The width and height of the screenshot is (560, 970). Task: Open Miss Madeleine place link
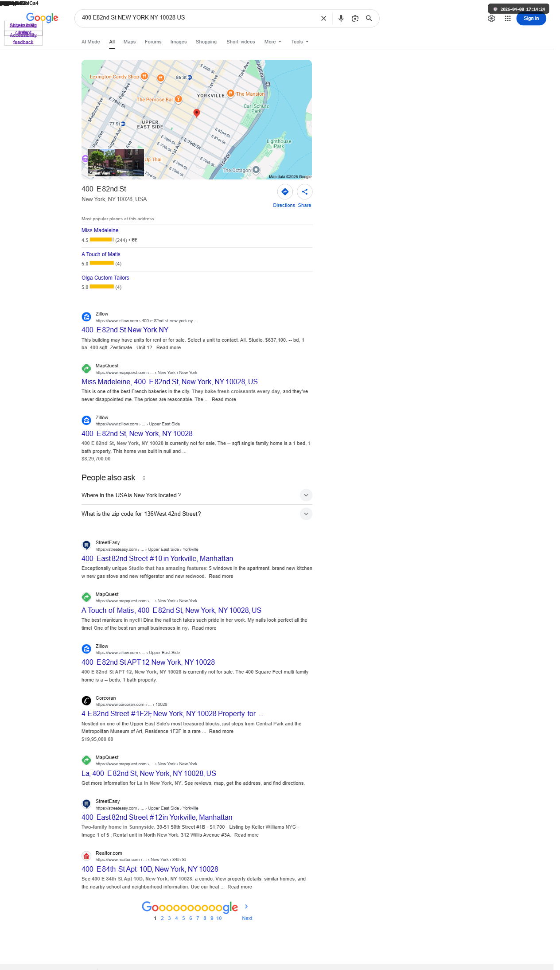point(100,230)
